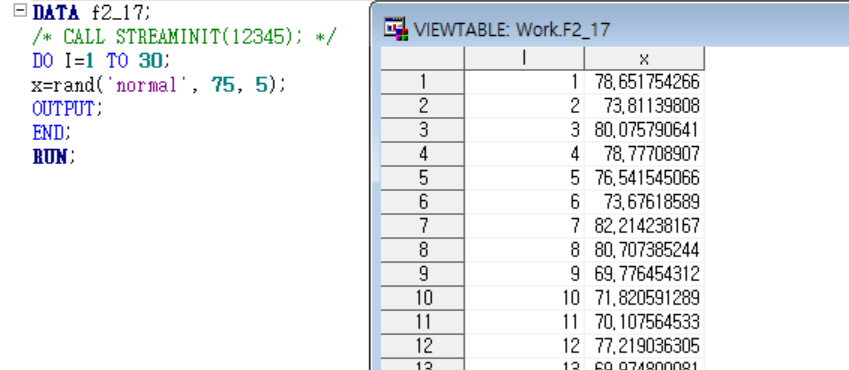Select the I column header
The image size is (849, 370).
(x=524, y=58)
